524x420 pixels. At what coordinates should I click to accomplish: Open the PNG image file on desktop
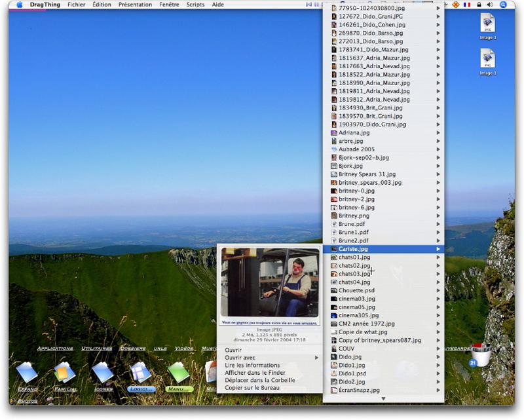(x=488, y=59)
